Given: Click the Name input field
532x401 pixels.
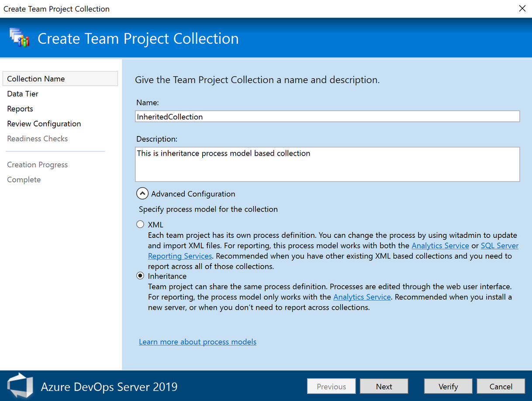Looking at the screenshot, I should point(327,116).
